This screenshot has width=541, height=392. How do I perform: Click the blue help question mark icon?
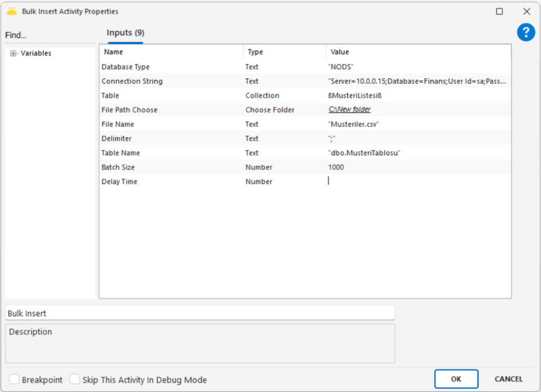tap(526, 33)
